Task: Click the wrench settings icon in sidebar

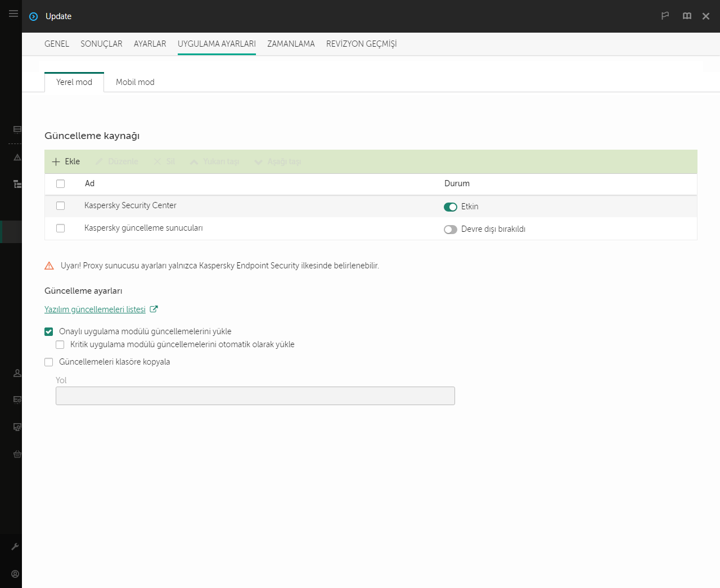Action: 15,546
